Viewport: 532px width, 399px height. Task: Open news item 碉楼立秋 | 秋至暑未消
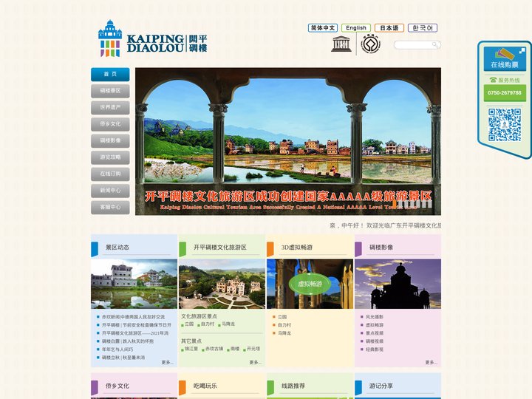click(x=123, y=358)
